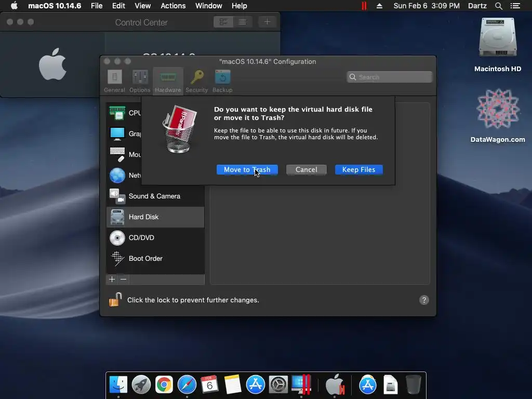The image size is (532, 399).
Task: Click the configuration Search field
Action: pos(389,77)
